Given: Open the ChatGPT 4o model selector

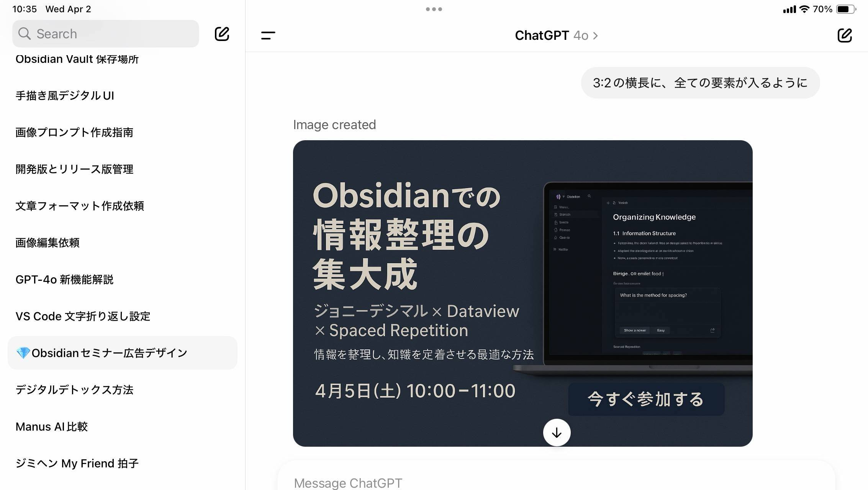Looking at the screenshot, I should [x=556, y=36].
